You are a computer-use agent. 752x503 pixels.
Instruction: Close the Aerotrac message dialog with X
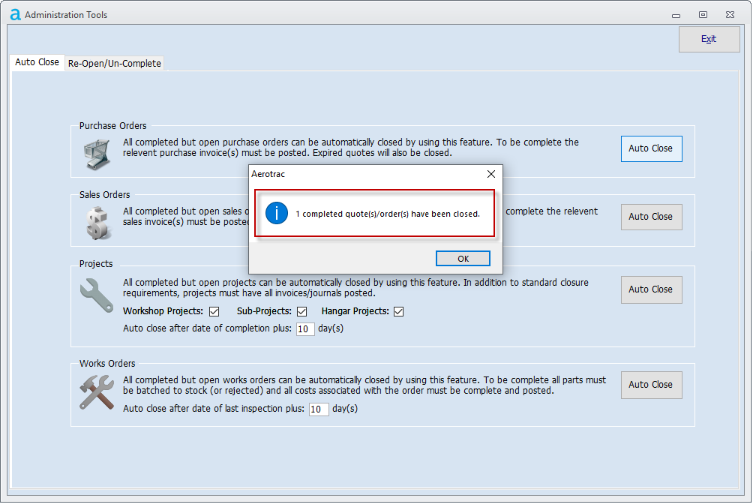pos(490,174)
